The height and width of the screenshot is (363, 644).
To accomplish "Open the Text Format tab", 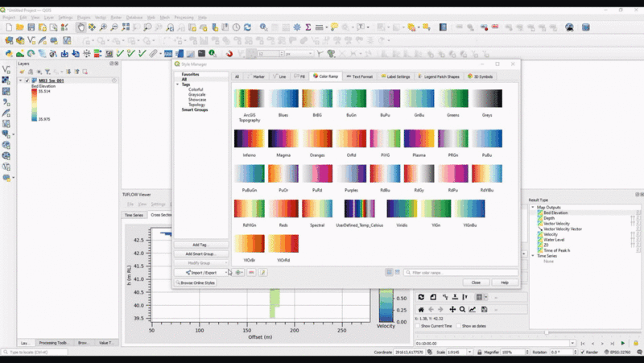I will pyautogui.click(x=359, y=76).
